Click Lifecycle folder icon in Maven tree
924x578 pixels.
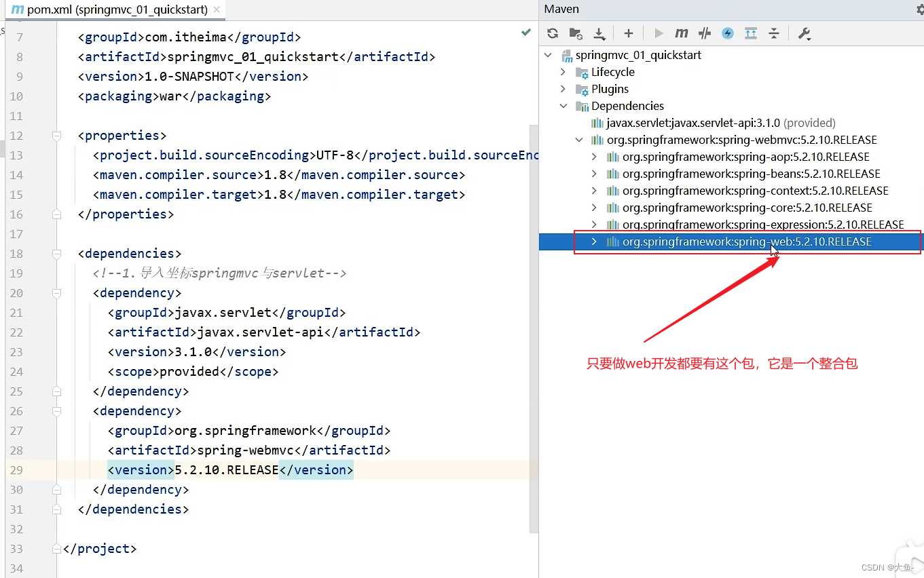tap(582, 73)
